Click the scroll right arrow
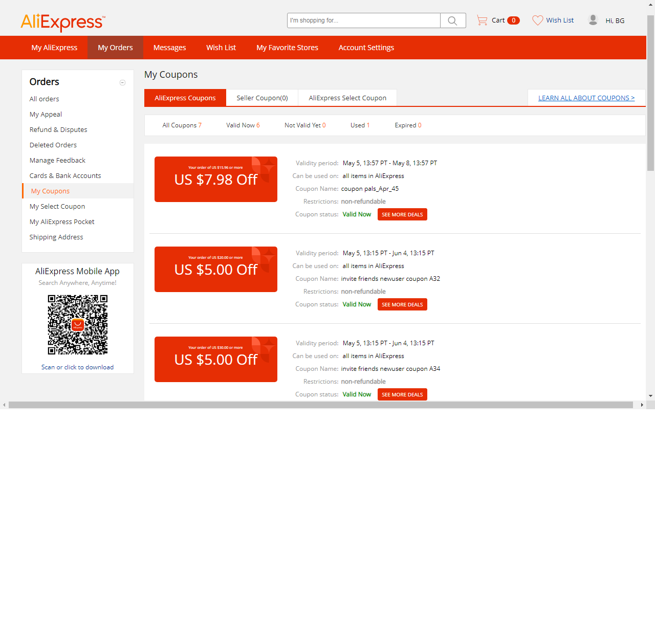The height and width of the screenshot is (644, 655). pos(642,405)
